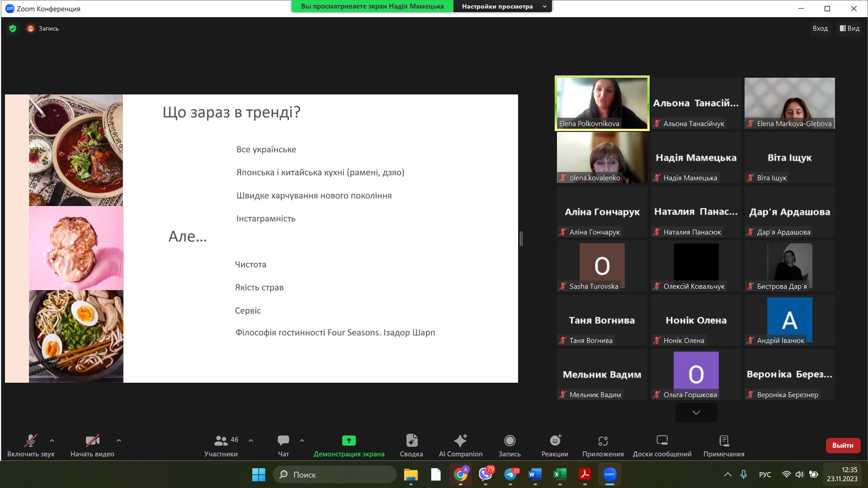Open Настройки просмотра dropdown
This screenshot has width=868, height=488.
click(x=503, y=6)
